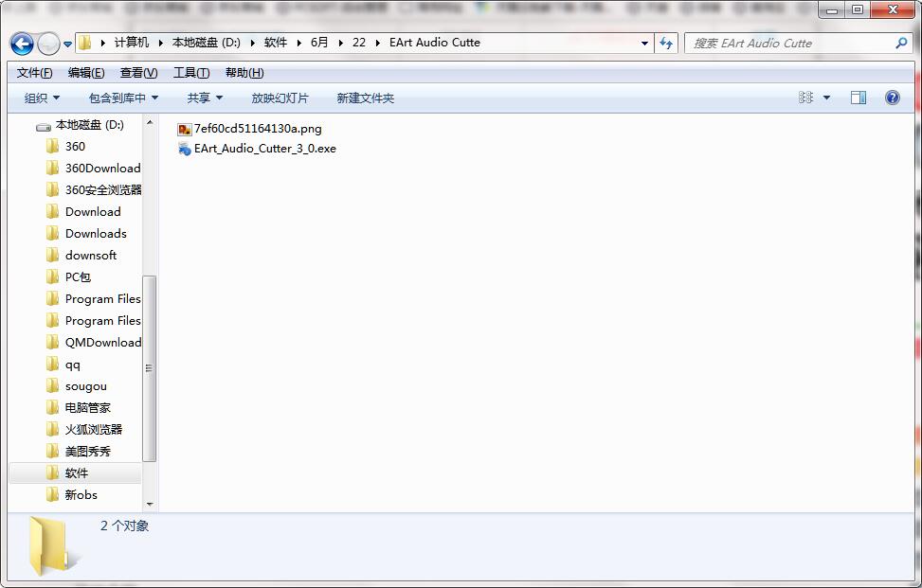Open the QMDownload folder in tree
The width and height of the screenshot is (922, 588).
click(x=103, y=343)
